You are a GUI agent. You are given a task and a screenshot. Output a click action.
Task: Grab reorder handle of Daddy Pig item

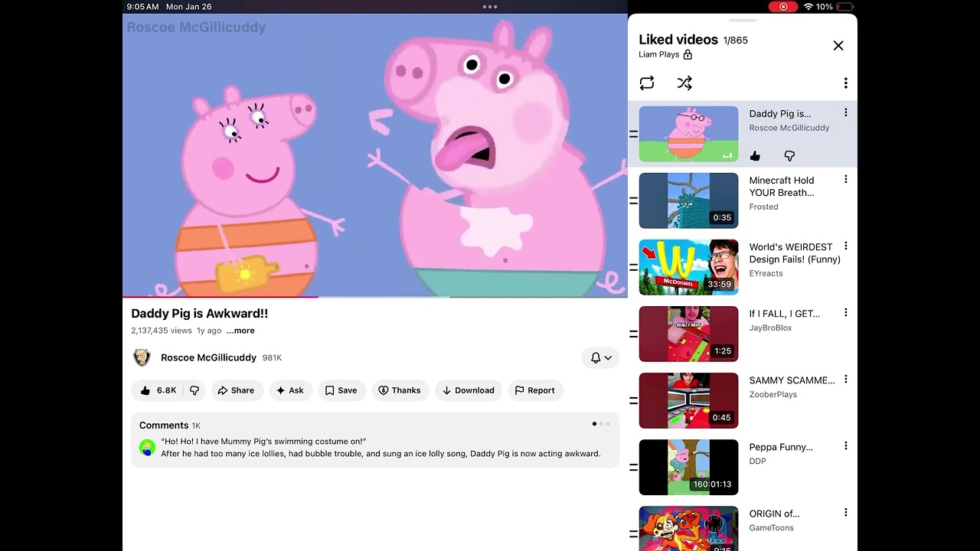pos(633,134)
